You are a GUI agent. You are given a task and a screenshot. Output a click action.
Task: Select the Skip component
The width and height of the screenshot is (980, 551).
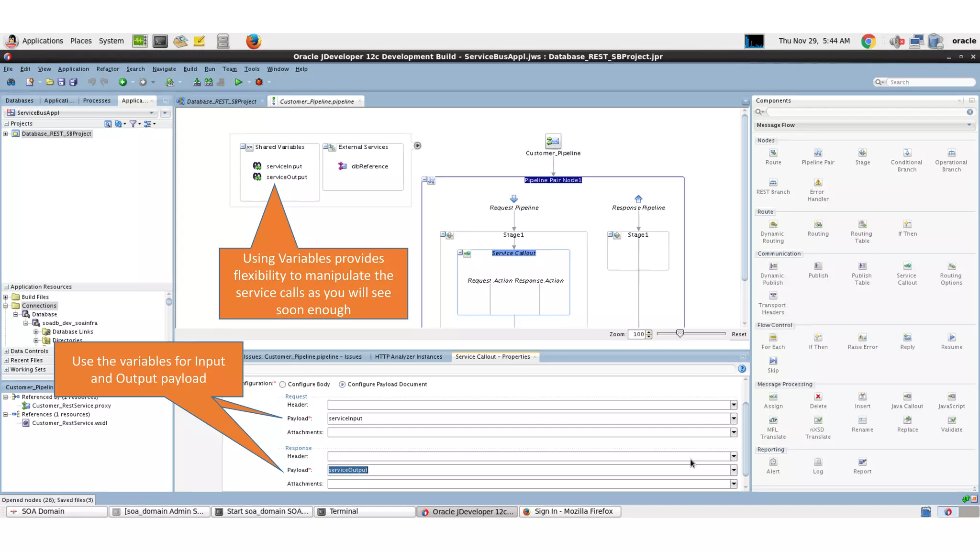[773, 365]
